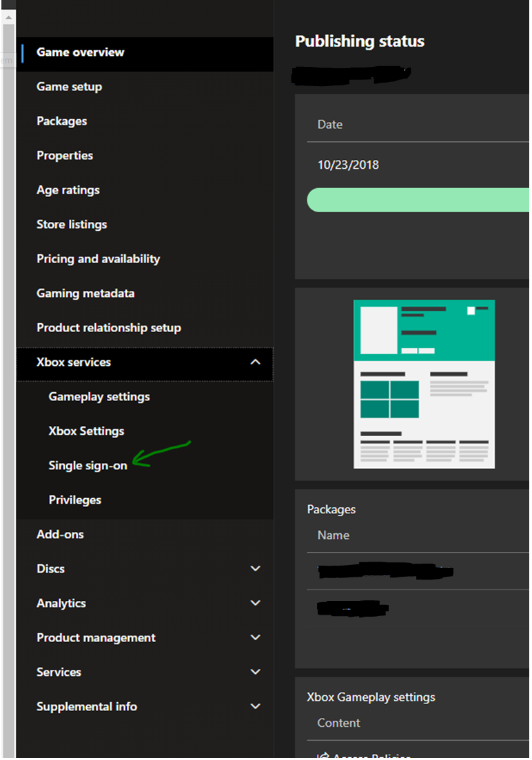Open Xbox Settings in the sidebar
Viewport: 532px width, 760px height.
tap(86, 431)
